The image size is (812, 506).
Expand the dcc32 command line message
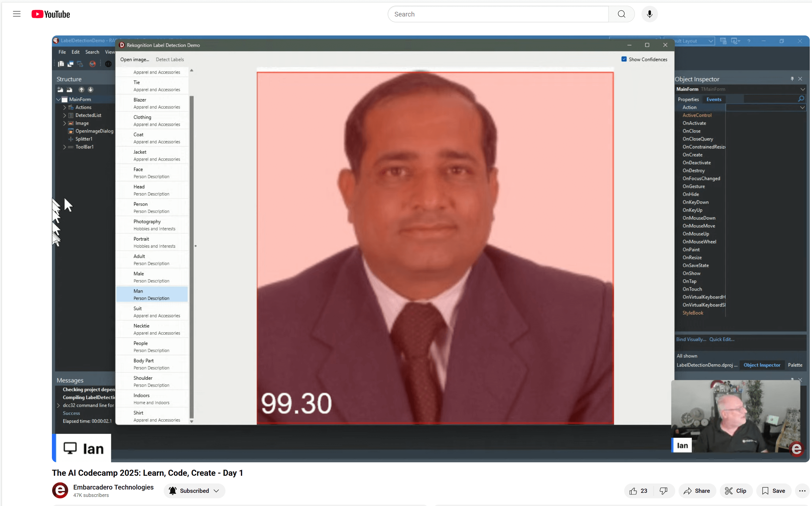coord(58,405)
